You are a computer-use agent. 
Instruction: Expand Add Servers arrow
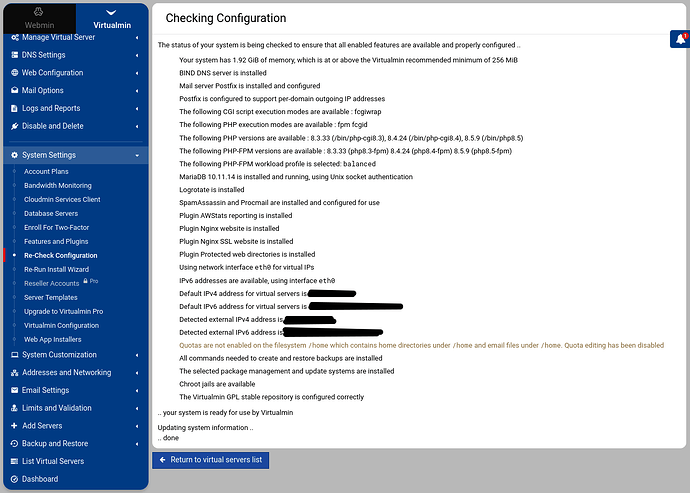tap(137, 426)
